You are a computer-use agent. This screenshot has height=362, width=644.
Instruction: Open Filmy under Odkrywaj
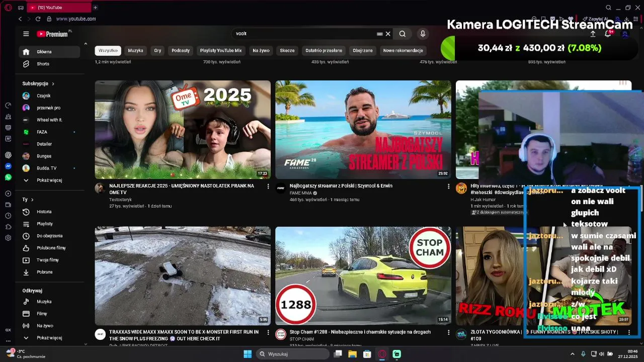click(x=49, y=314)
